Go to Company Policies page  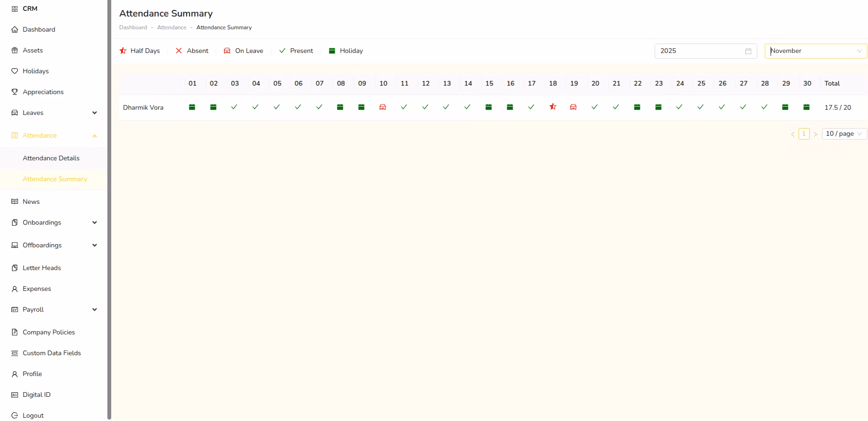49,332
